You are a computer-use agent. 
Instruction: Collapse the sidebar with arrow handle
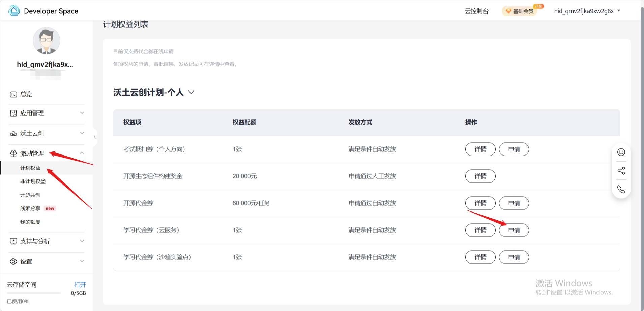click(95, 137)
